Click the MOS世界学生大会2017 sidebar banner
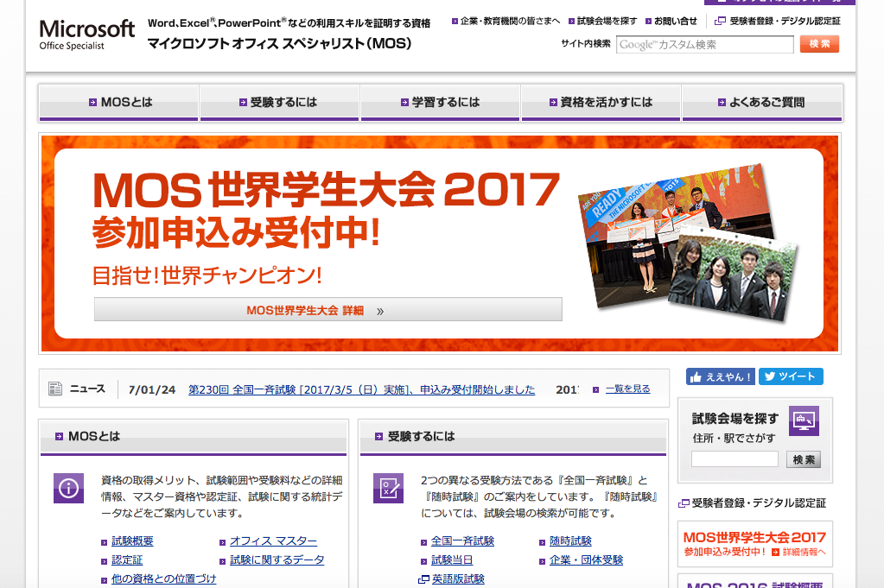 755,544
